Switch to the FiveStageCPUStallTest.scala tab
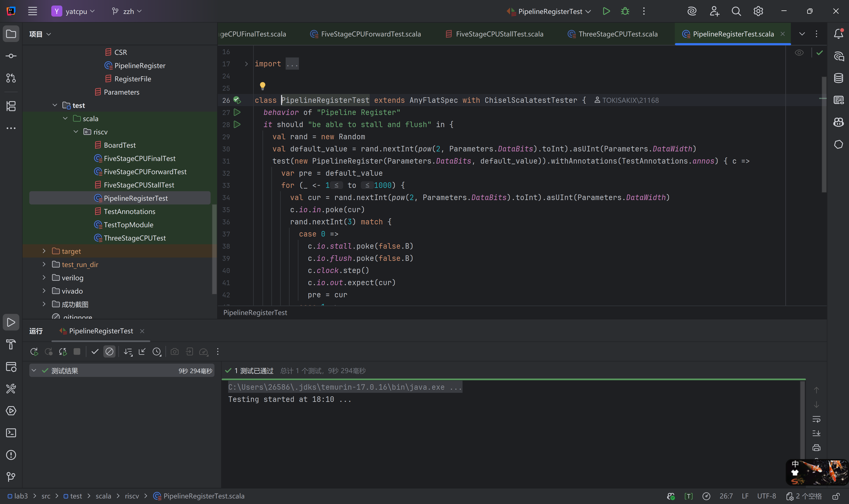The width and height of the screenshot is (849, 504). (x=499, y=34)
